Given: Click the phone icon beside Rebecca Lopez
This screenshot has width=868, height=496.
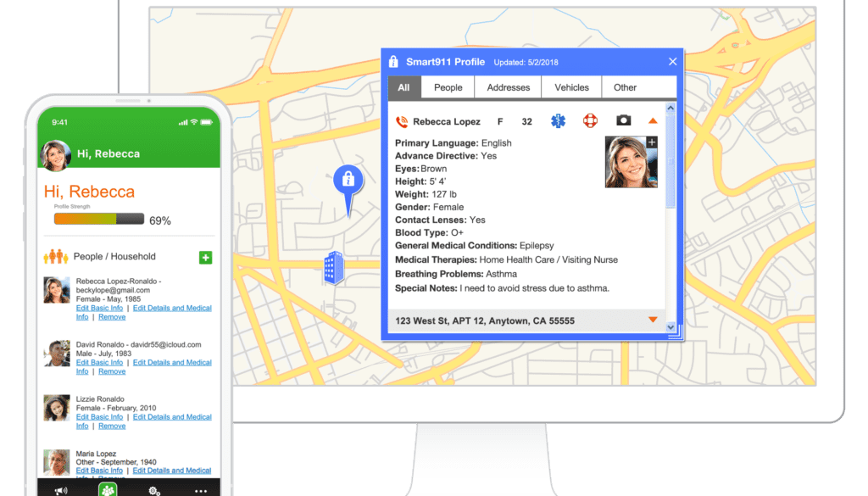Looking at the screenshot, I should [x=402, y=121].
